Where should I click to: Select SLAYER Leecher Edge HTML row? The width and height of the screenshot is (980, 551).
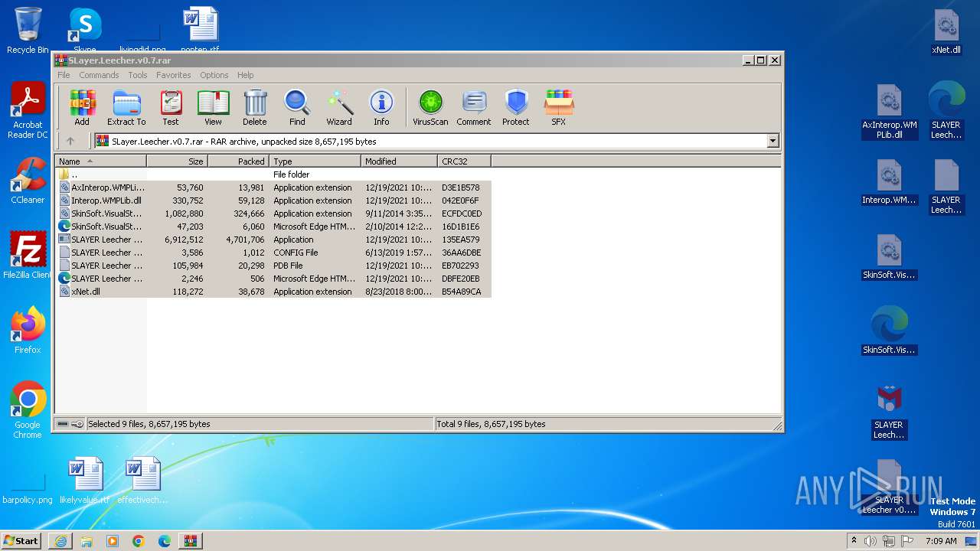273,279
